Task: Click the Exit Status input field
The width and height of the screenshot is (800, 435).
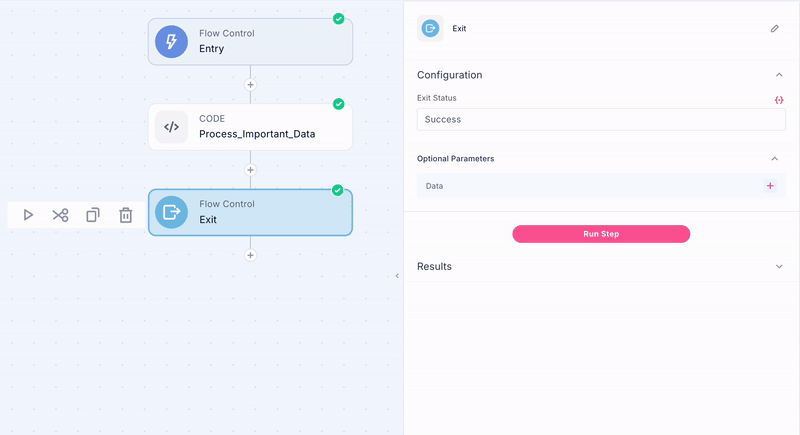Action: pos(600,119)
